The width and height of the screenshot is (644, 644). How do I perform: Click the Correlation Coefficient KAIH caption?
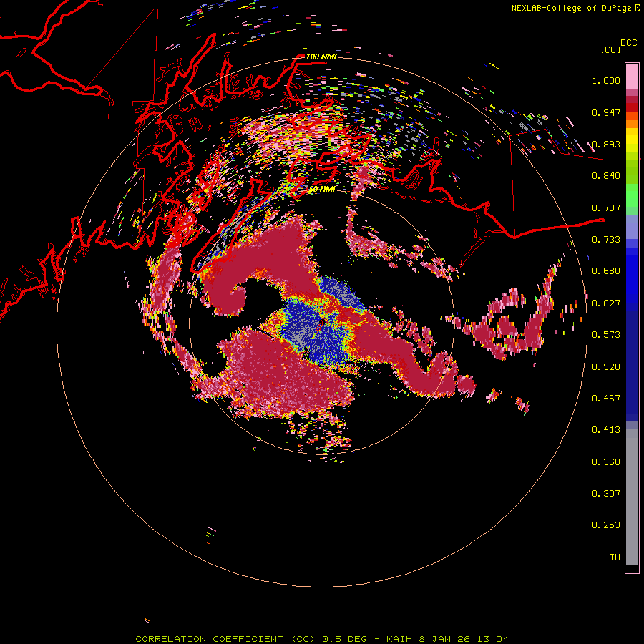321,639
